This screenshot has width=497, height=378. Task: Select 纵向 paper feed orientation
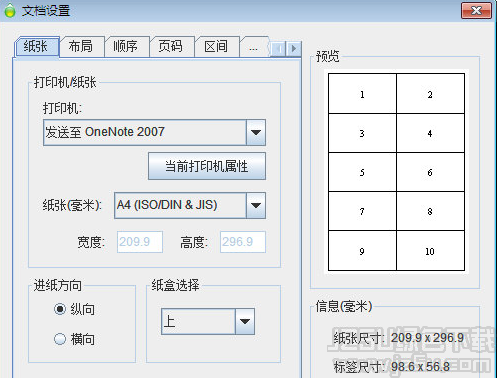(x=60, y=309)
